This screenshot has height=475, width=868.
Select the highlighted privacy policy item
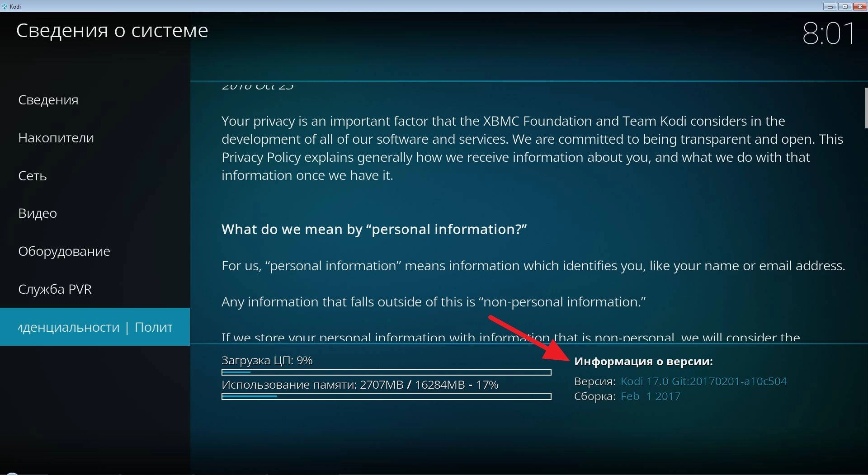tap(95, 327)
